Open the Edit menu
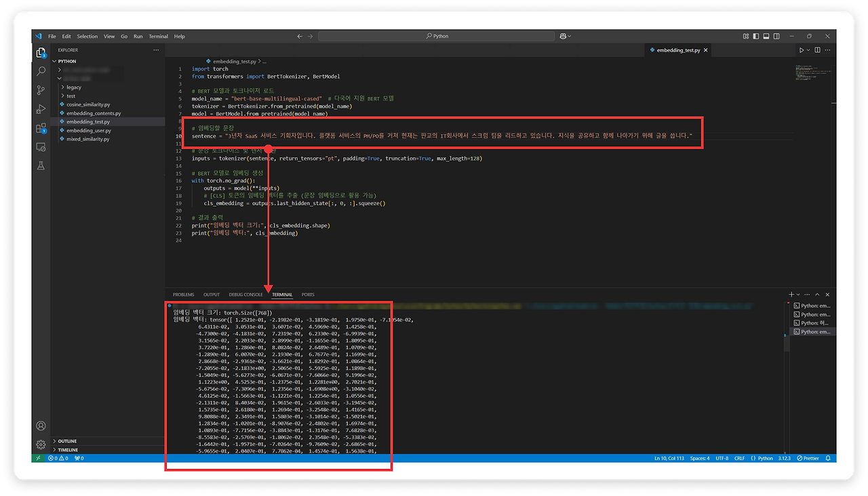 click(66, 37)
